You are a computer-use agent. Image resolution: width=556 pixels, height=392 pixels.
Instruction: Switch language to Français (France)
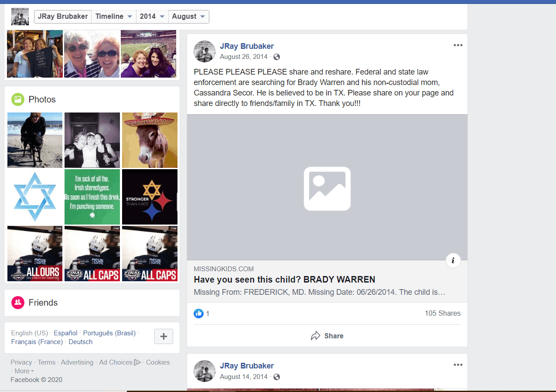tap(37, 342)
